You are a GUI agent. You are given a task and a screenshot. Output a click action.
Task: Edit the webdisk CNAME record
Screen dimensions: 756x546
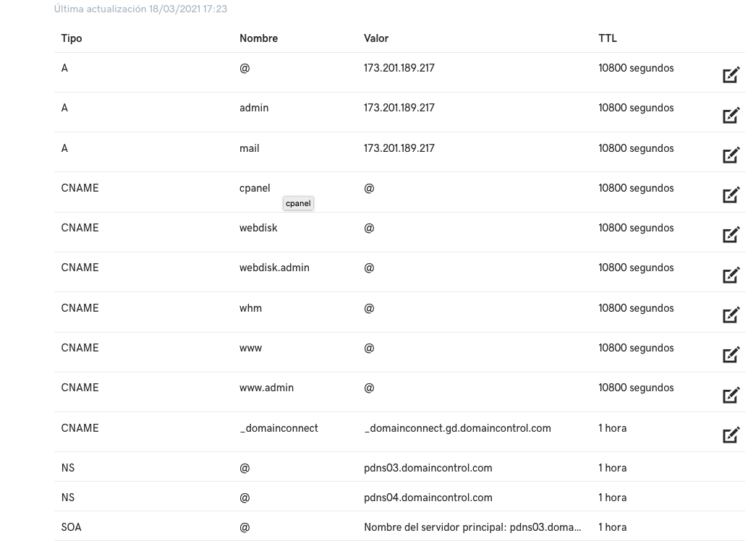pos(731,235)
